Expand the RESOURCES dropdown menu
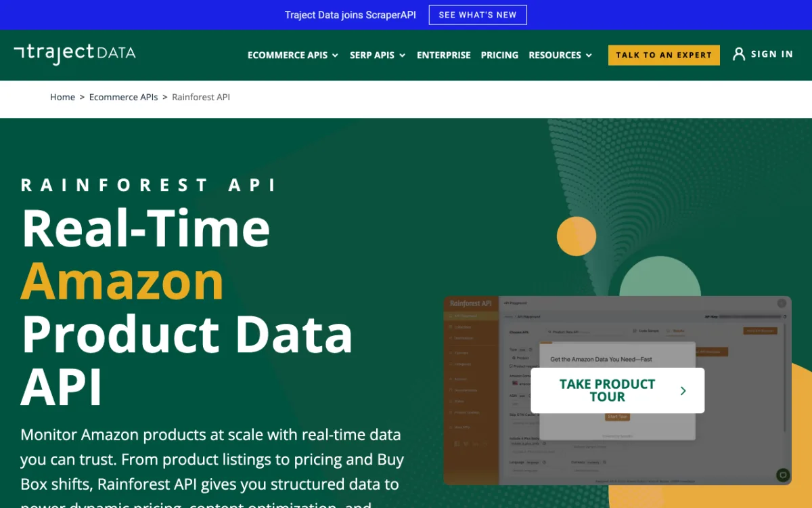Viewport: 812px width, 508px height. click(560, 56)
